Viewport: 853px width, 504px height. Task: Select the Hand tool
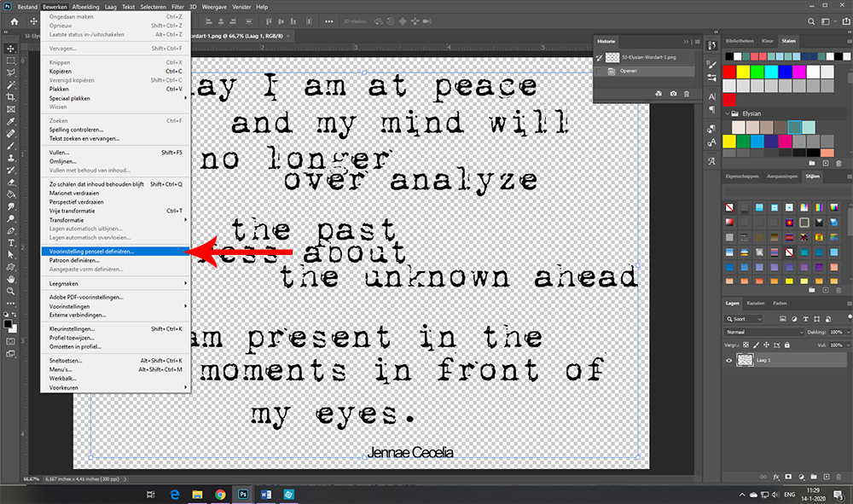click(10, 279)
